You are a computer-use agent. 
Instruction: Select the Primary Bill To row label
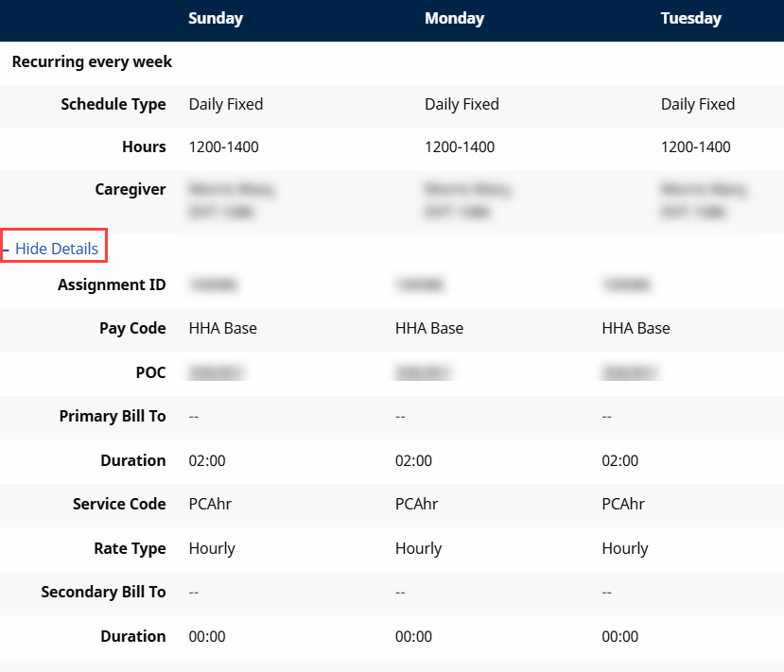point(113,416)
